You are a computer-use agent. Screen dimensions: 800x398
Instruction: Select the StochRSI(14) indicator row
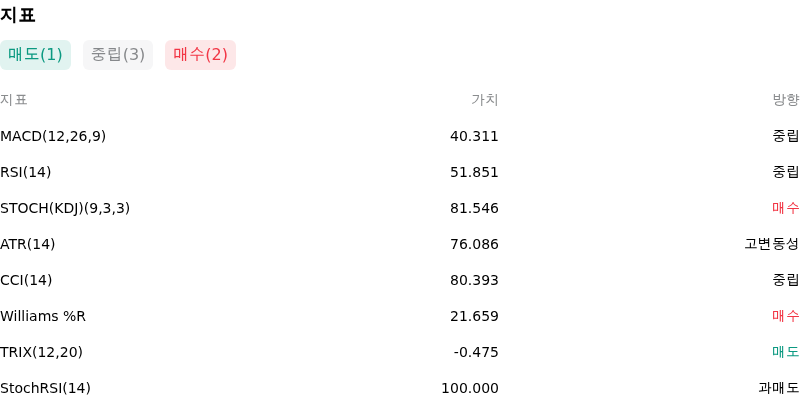coord(400,387)
